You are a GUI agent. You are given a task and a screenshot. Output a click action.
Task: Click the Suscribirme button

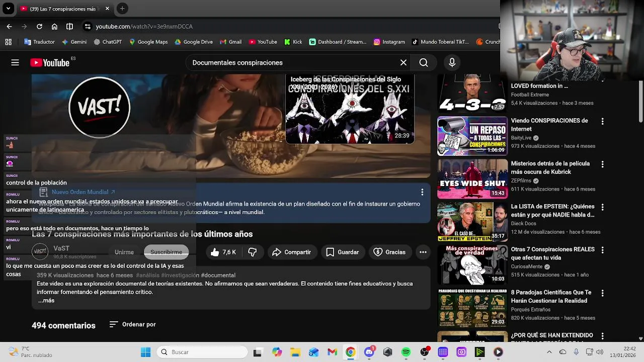(166, 252)
